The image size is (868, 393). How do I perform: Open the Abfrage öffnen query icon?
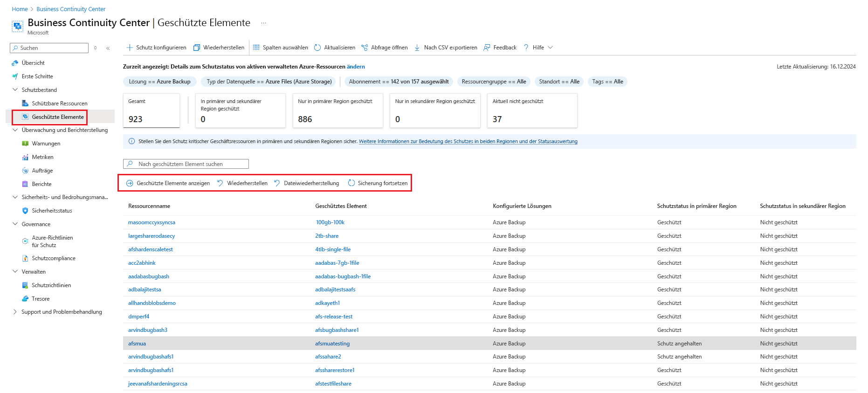[365, 48]
